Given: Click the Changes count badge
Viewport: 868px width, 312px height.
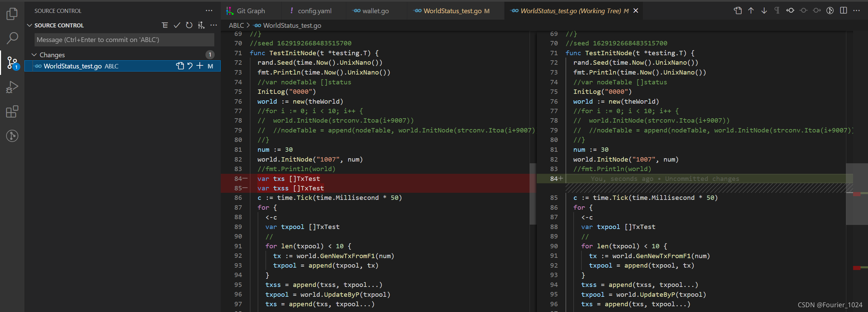Looking at the screenshot, I should pyautogui.click(x=210, y=55).
